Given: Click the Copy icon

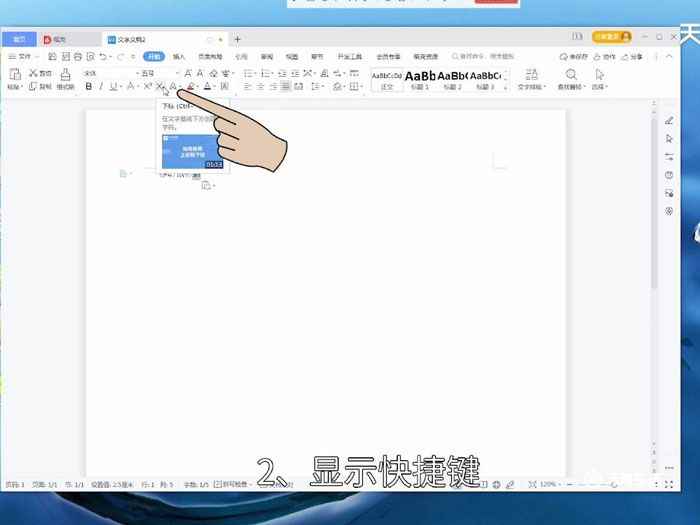Looking at the screenshot, I should click(x=33, y=86).
